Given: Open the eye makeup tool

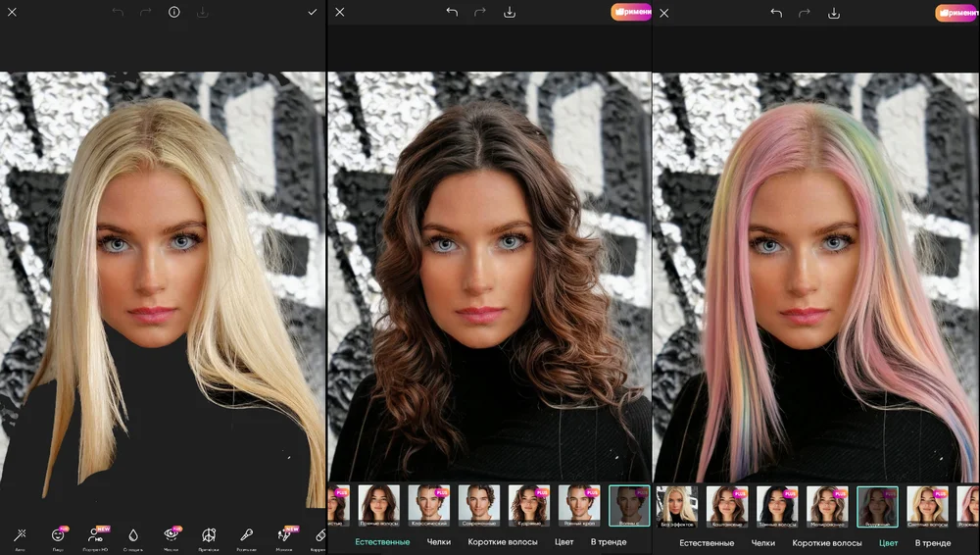Looking at the screenshot, I should click(x=171, y=535).
